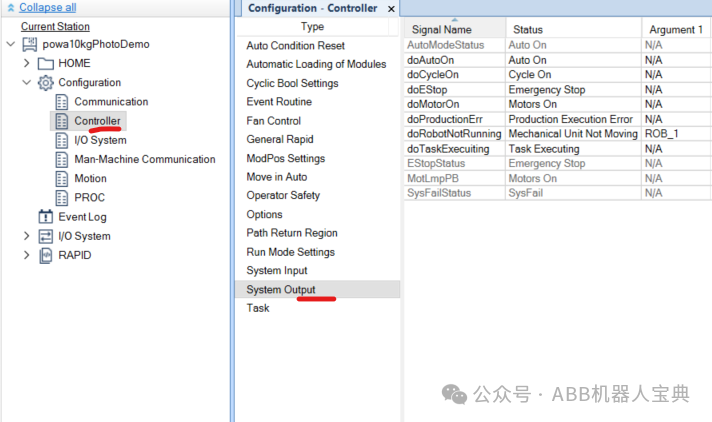Select Event Routine type entry

(279, 102)
